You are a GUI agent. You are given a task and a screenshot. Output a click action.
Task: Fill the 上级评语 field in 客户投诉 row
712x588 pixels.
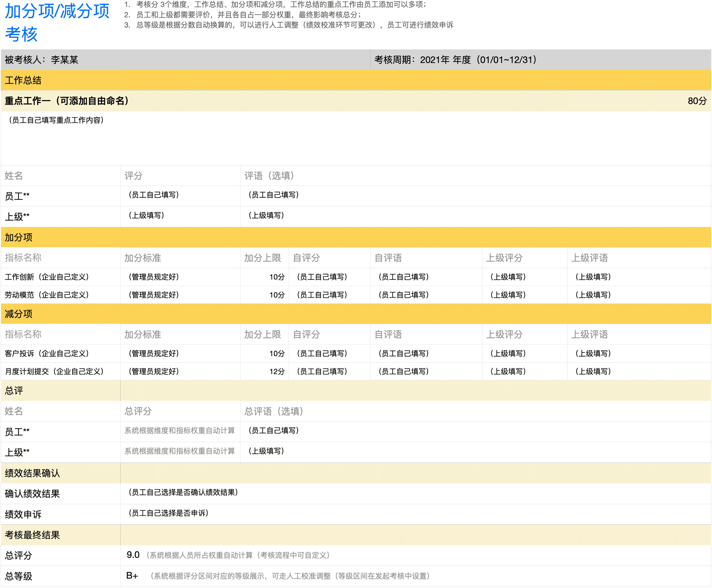coord(639,354)
